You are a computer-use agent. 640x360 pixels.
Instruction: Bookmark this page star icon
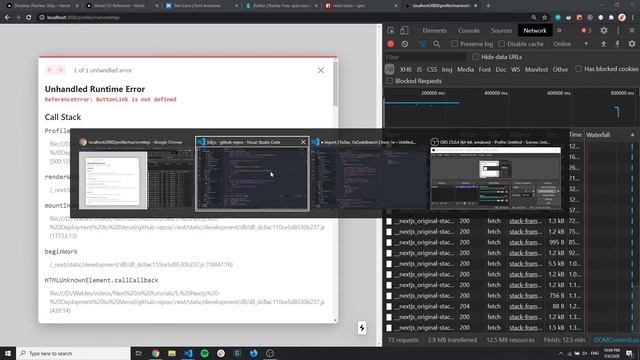click(x=544, y=18)
